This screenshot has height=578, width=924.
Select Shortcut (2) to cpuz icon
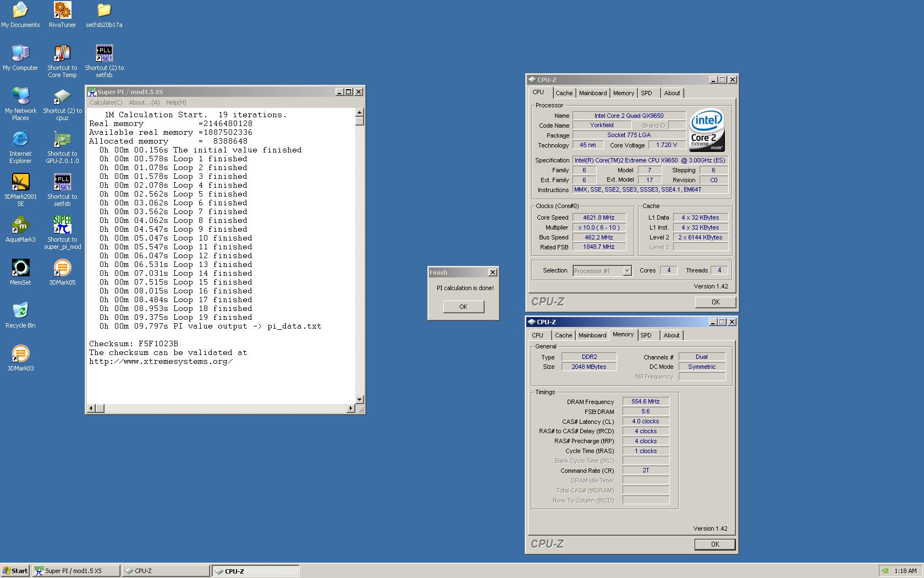pyautogui.click(x=62, y=104)
